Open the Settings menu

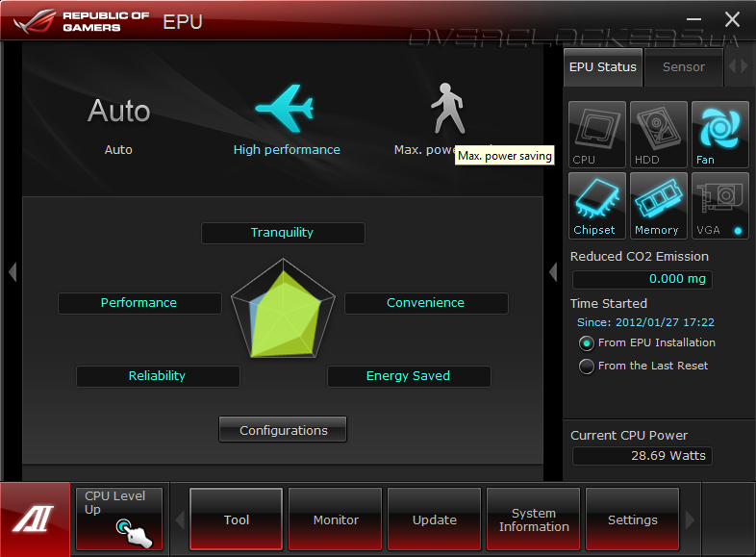[633, 519]
